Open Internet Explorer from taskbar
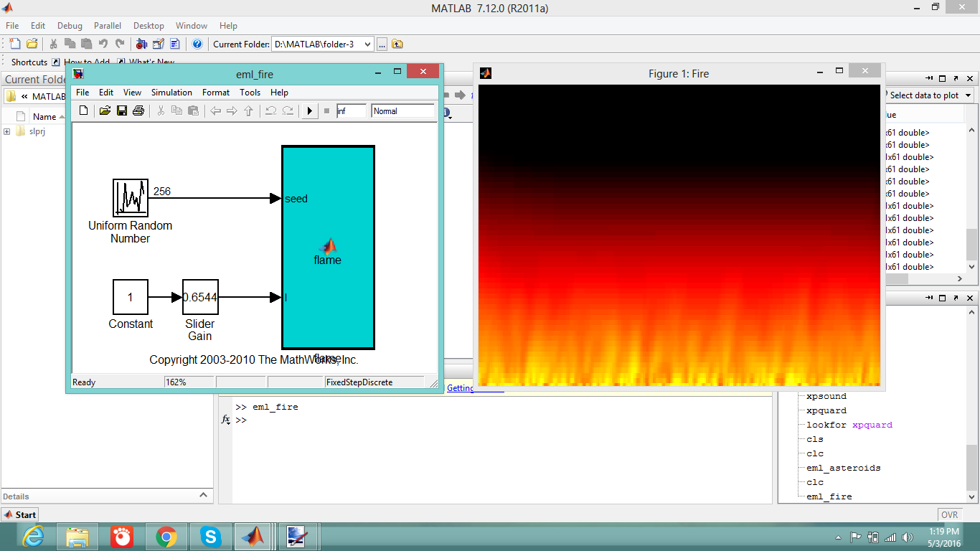 (33, 537)
